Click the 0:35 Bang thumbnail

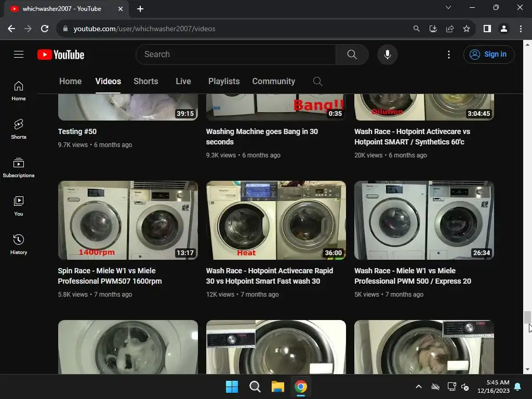tap(276, 107)
